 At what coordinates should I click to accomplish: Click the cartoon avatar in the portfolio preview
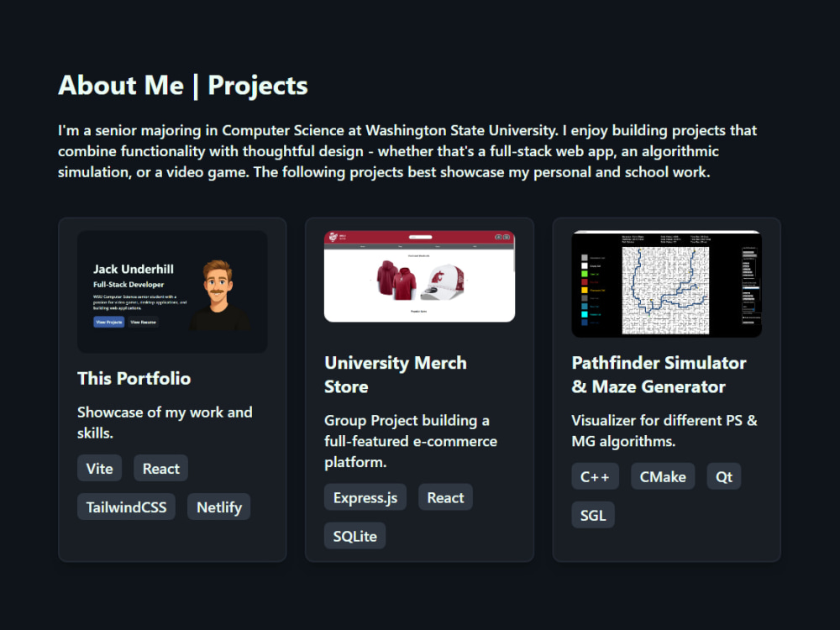pyautogui.click(x=218, y=295)
